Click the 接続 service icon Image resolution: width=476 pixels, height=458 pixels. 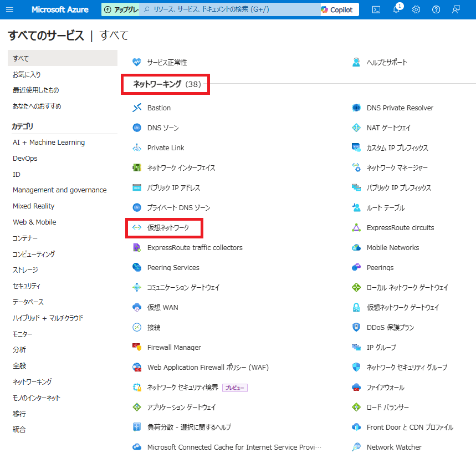(137, 327)
